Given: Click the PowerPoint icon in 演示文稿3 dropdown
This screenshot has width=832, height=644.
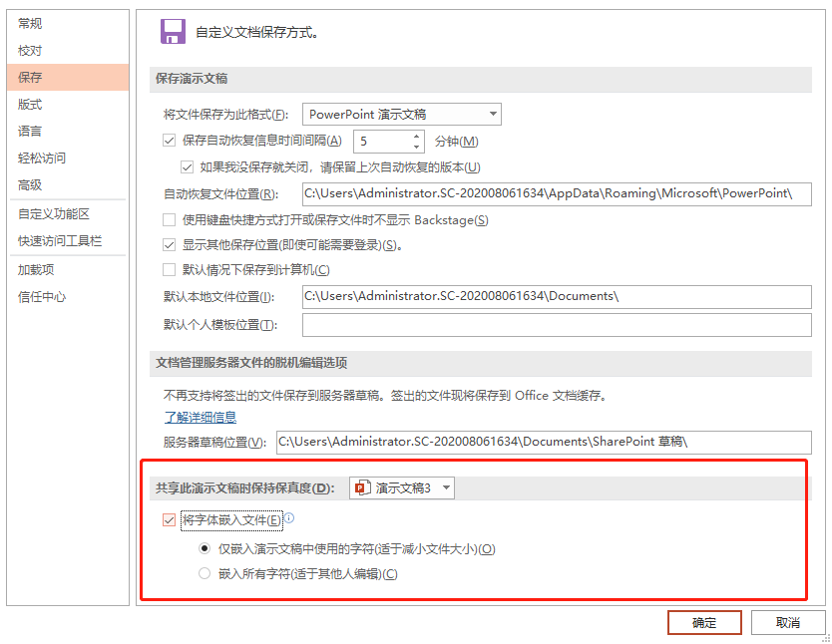Looking at the screenshot, I should coord(362,487).
